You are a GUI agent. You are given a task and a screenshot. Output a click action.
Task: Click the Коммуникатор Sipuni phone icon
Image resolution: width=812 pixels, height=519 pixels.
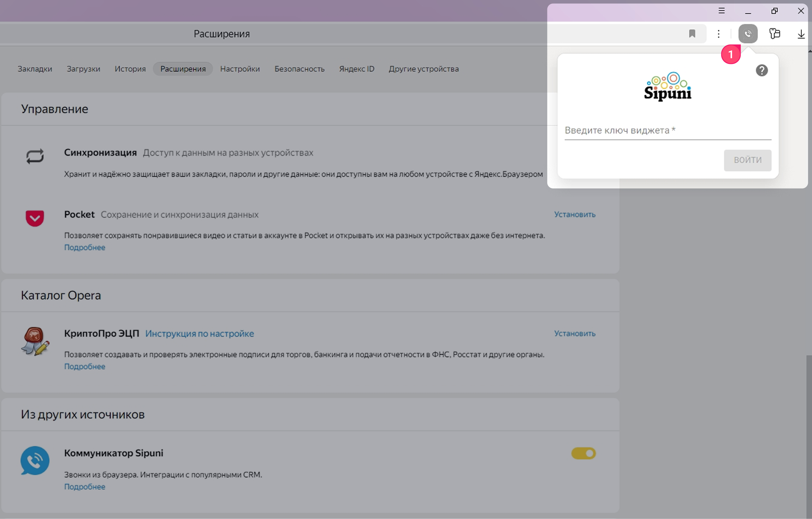pyautogui.click(x=35, y=461)
